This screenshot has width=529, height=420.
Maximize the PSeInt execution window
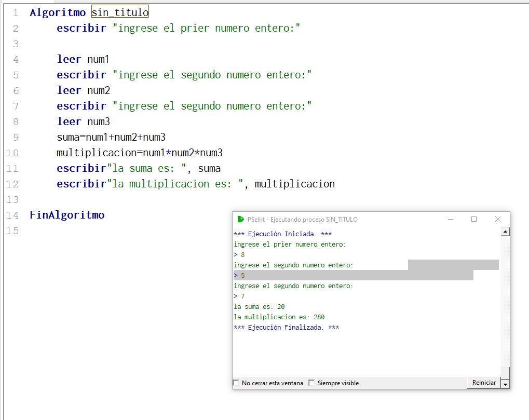point(473,220)
